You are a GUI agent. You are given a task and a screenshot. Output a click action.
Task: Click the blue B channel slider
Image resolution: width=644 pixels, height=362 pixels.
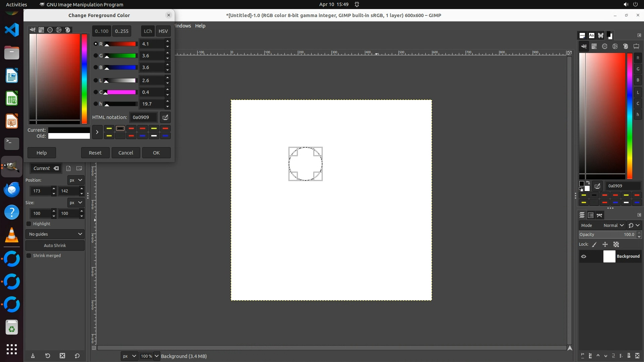pos(121,67)
